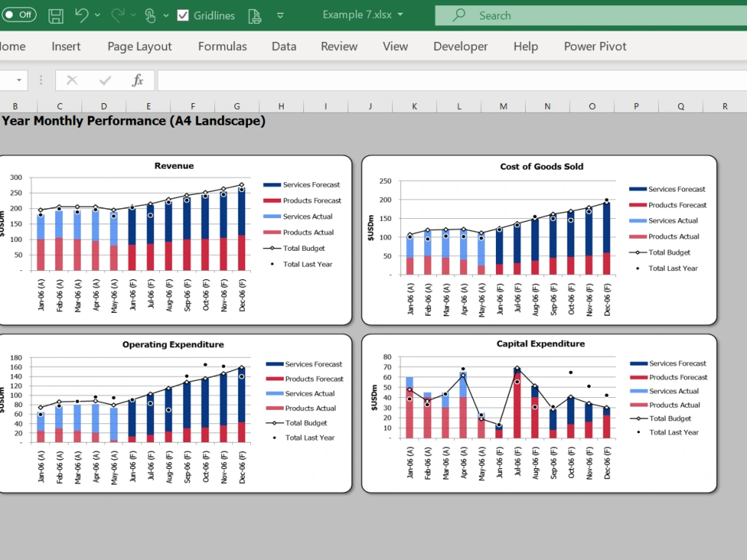747x560 pixels.
Task: Click the Insert Function (fx) icon
Action: [137, 80]
